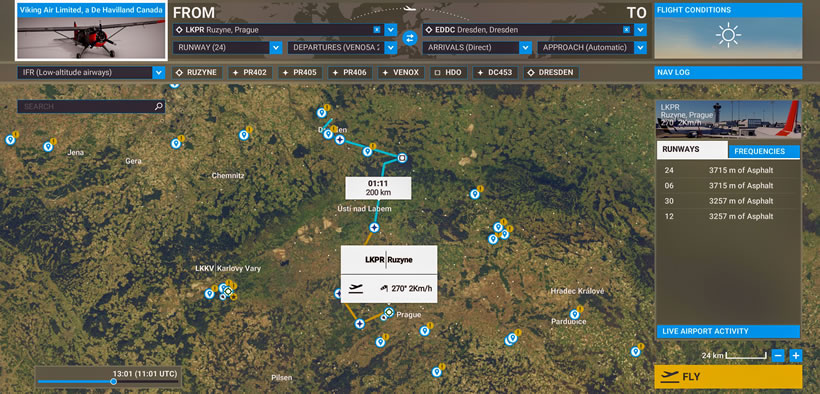Click the Pardubice airport map pin

pyautogui.click(x=574, y=314)
